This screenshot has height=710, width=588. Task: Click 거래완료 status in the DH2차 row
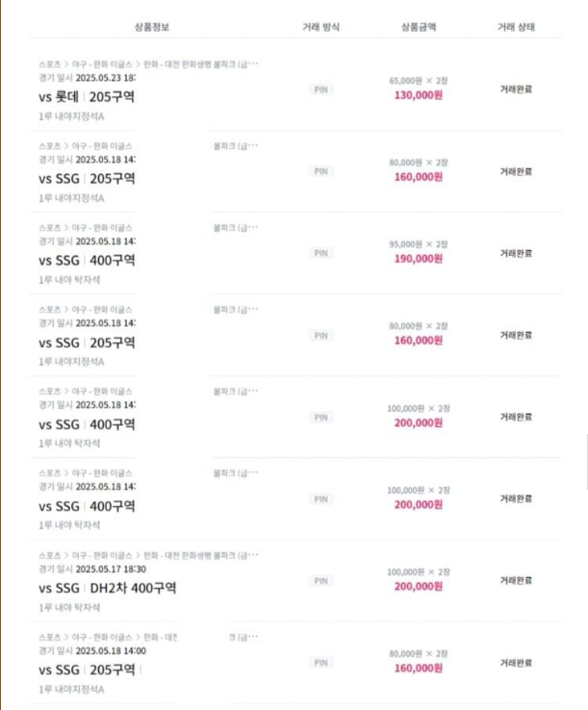click(x=516, y=580)
